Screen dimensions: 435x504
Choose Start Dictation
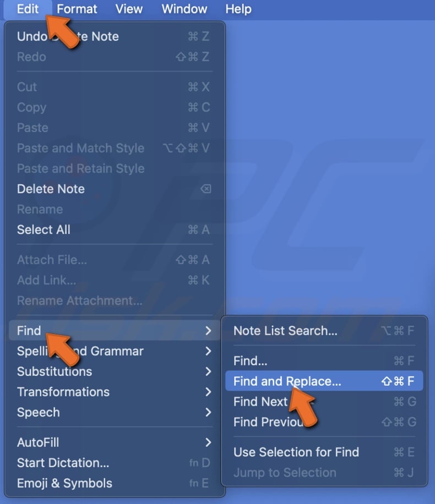tap(62, 463)
